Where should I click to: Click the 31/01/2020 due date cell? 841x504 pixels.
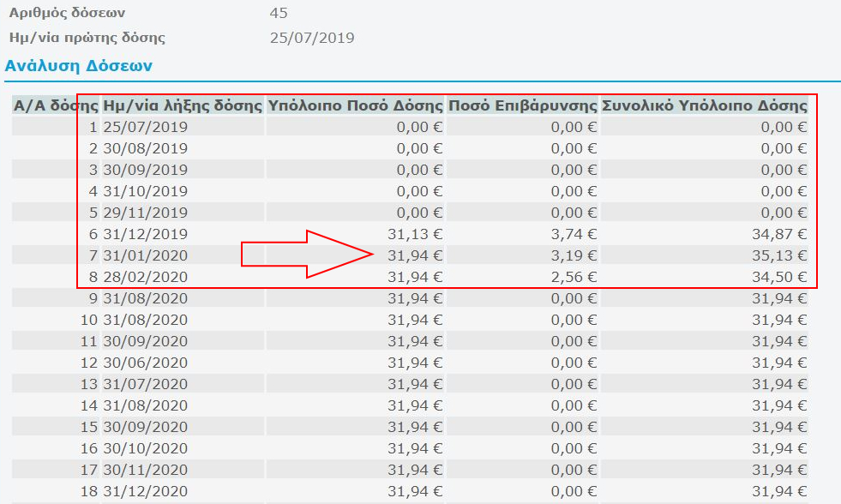145,255
